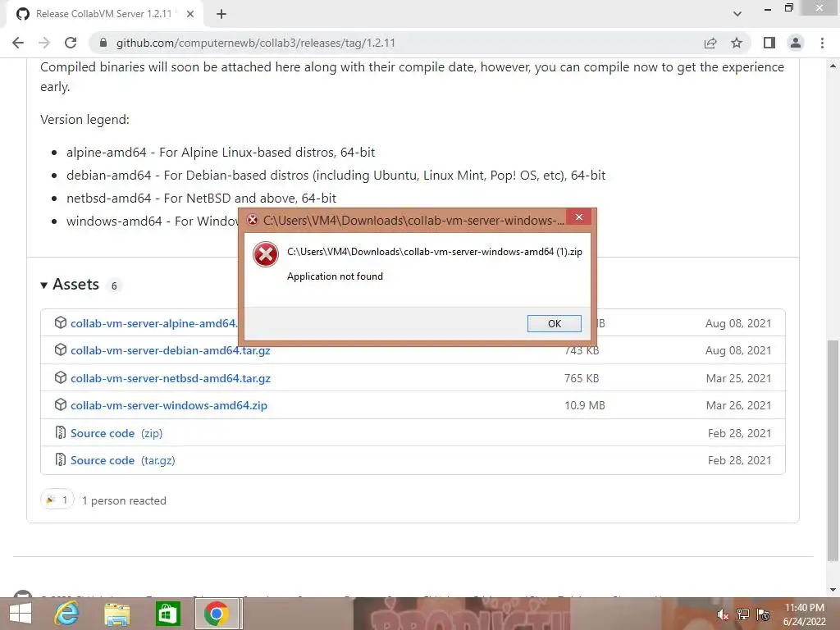The image size is (840, 630).
Task: Open Windows Store from taskbar
Action: 167,614
